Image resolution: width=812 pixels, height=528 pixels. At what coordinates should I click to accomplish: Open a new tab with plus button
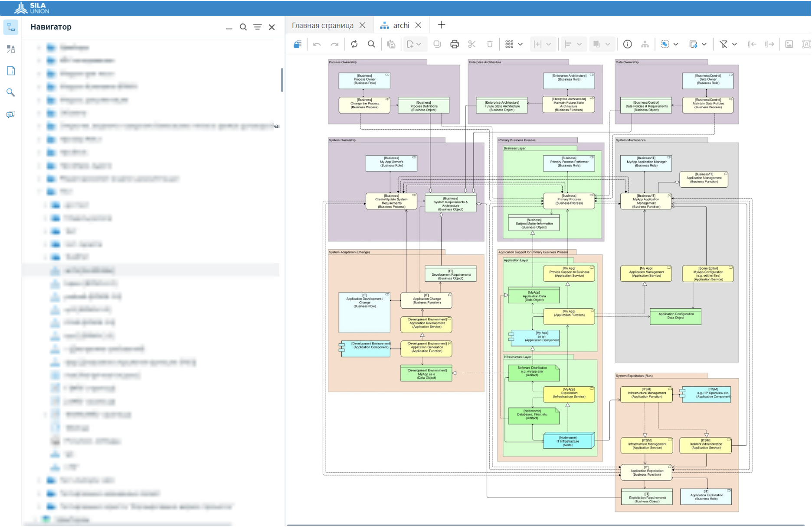(441, 25)
